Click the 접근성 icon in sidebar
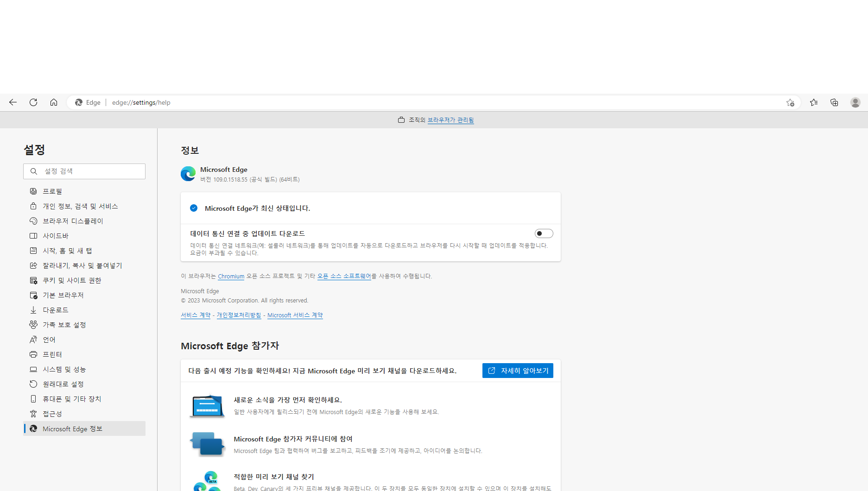868x491 pixels. (33, 414)
